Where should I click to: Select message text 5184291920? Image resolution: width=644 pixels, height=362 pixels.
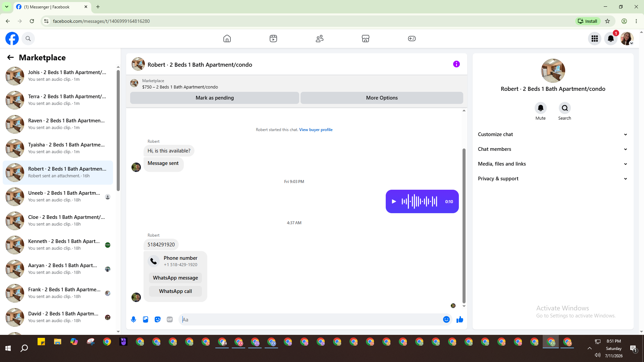coord(161,245)
